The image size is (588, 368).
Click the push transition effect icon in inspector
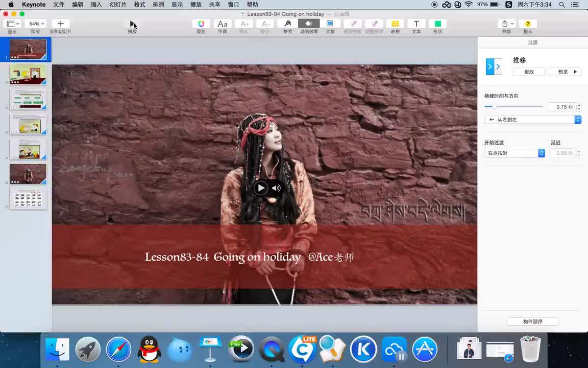[494, 67]
